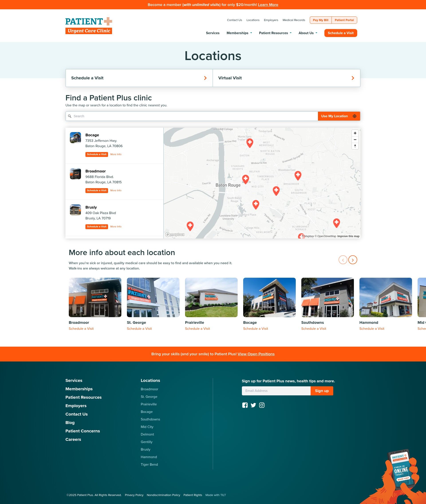This screenshot has width=426, height=504.
Task: Click Made with TILT link
Action: (215, 495)
